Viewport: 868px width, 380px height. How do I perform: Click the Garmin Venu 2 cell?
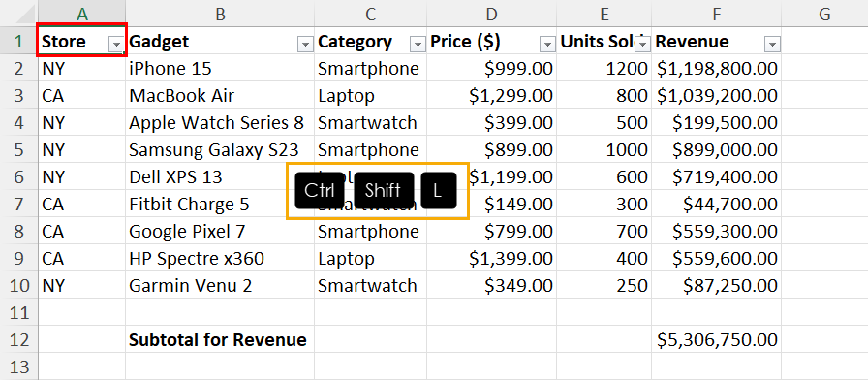pyautogui.click(x=220, y=285)
